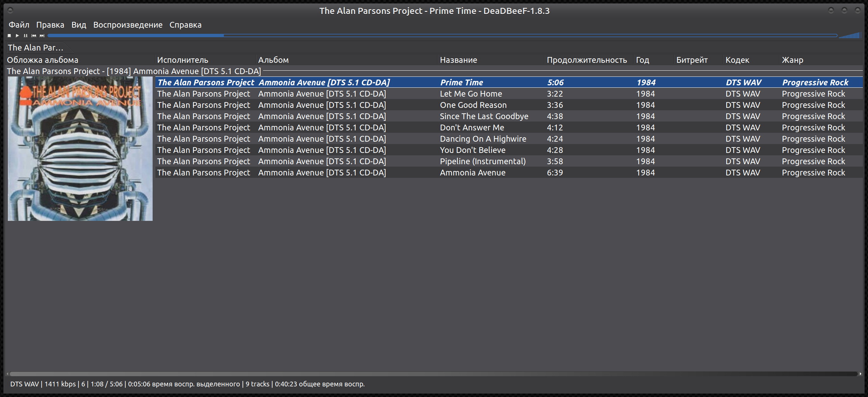Adjust the volume bar
The width and height of the screenshot is (868, 397).
850,36
